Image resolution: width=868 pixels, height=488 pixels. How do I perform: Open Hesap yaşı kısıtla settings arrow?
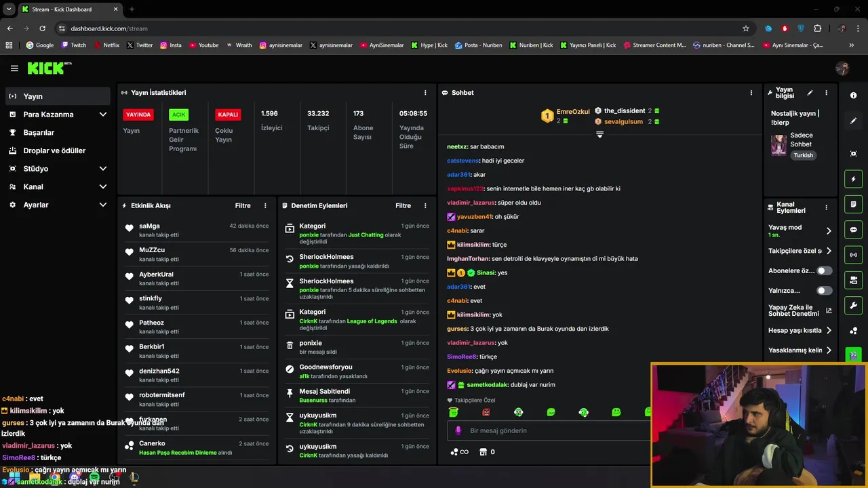point(829,331)
